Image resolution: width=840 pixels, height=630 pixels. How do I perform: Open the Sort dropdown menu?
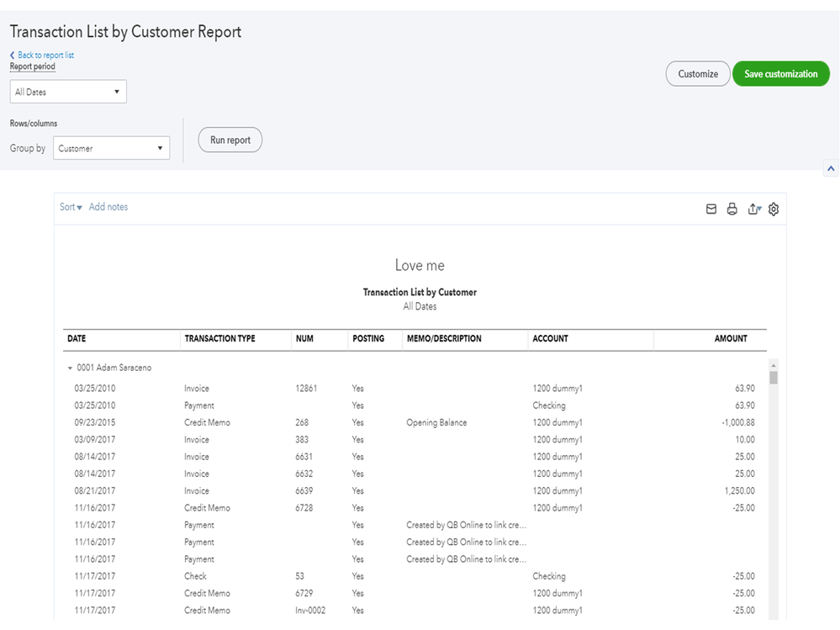click(x=71, y=207)
